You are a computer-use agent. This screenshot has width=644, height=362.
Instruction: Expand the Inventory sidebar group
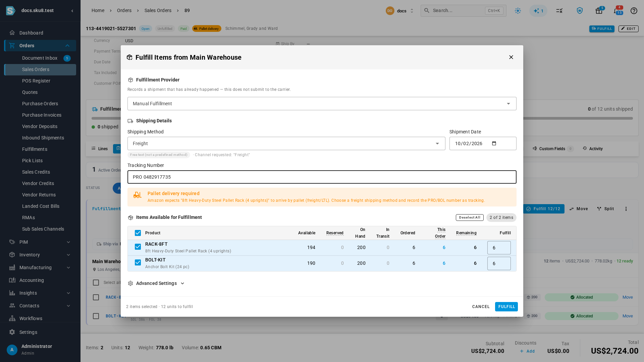tap(68, 255)
